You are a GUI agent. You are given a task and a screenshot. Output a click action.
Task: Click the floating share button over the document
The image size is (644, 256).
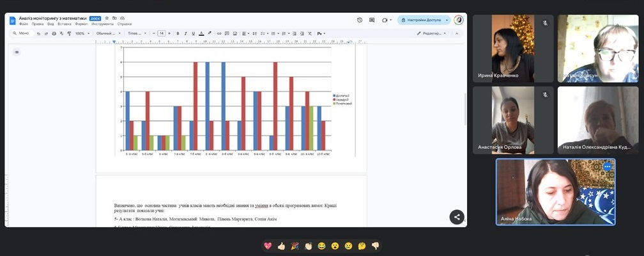tap(457, 217)
